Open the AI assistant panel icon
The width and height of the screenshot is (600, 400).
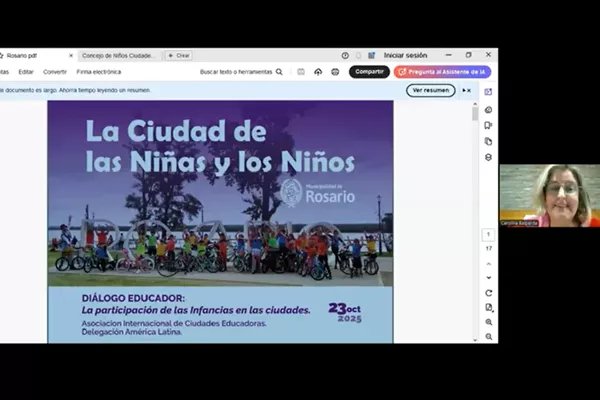point(488,92)
